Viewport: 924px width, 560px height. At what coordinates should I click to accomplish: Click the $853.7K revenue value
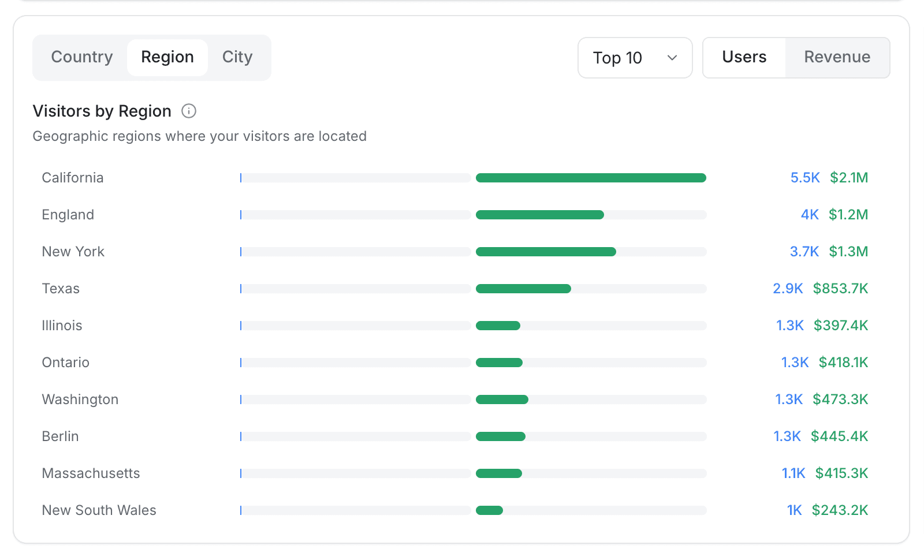840,289
